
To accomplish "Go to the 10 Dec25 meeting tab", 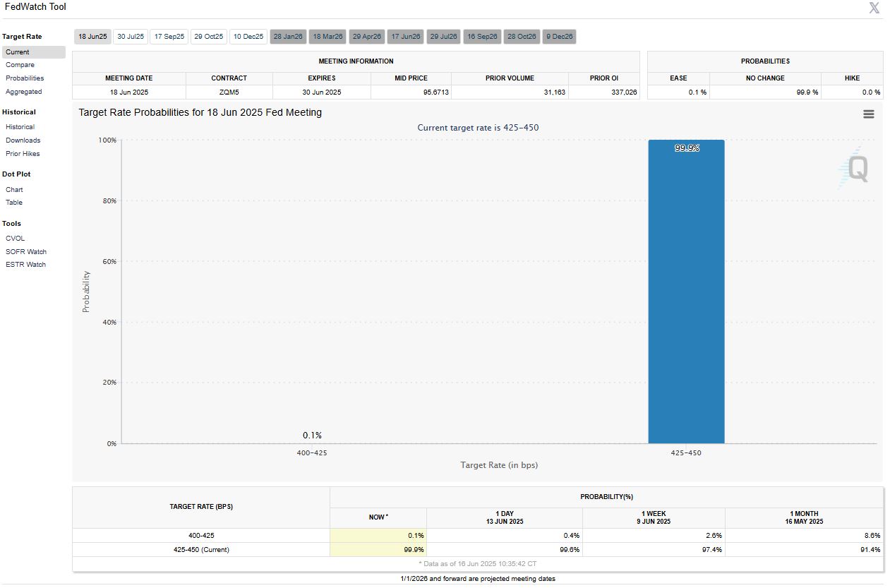I will (x=248, y=37).
